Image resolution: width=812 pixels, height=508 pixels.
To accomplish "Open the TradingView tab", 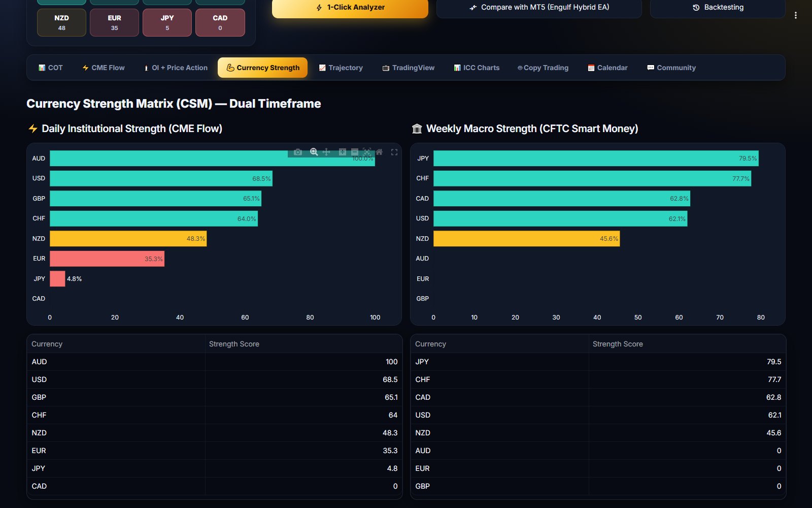I will point(409,68).
